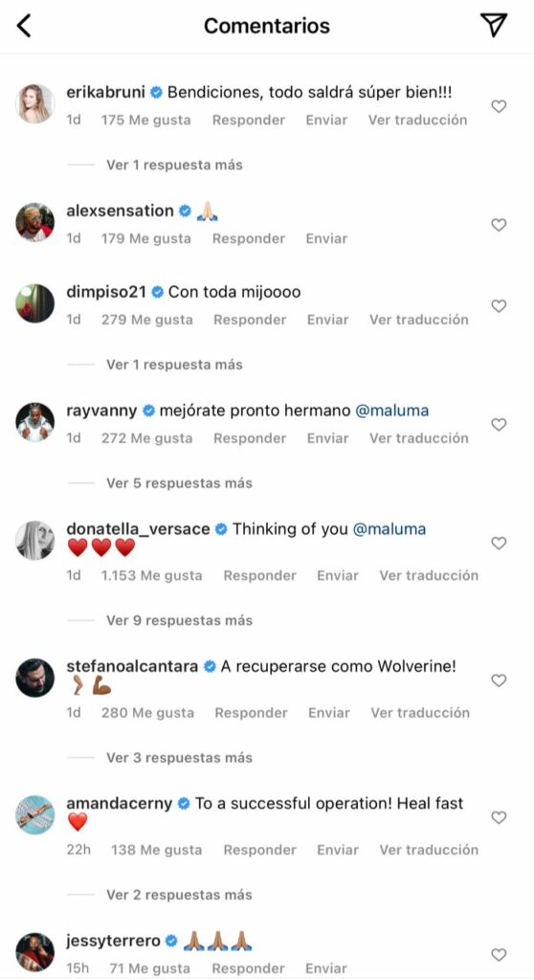534x980 pixels.
Task: Choose Enviar on dimpiso21's comment
Action: point(327,320)
